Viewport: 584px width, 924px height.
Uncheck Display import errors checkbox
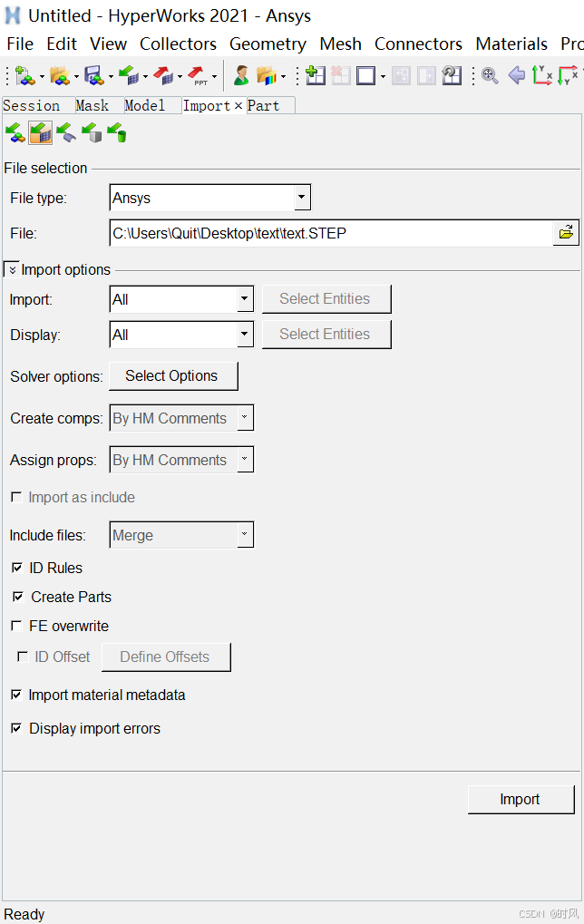(16, 728)
